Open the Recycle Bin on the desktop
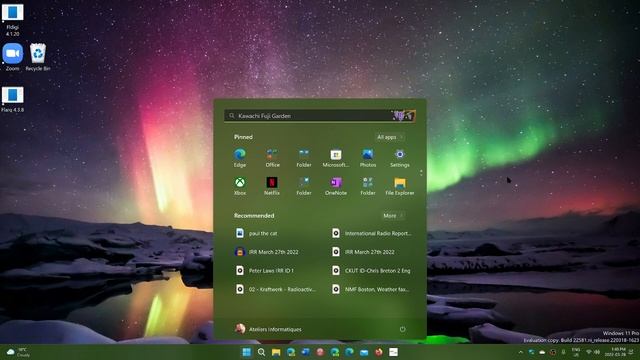Image resolution: width=640 pixels, height=360 pixels. pos(38,57)
